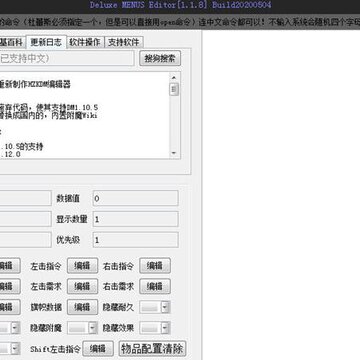360x360 pixels.
Task: Open the 支持软件 tab
Action: pos(124,42)
